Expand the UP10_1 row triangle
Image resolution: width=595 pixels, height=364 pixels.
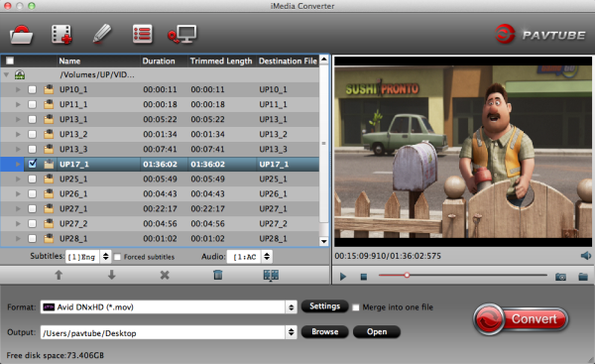[x=18, y=89]
